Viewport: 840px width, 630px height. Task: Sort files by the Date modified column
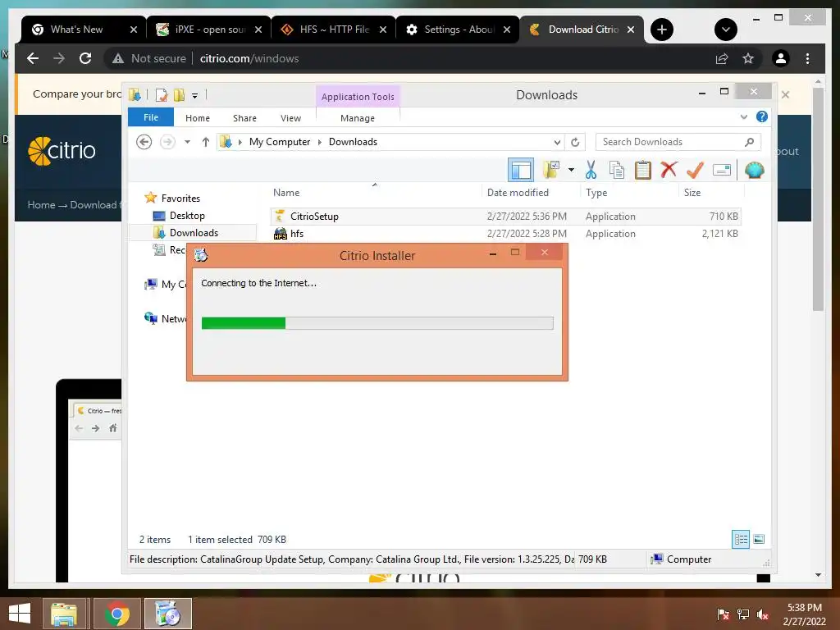tap(531, 193)
